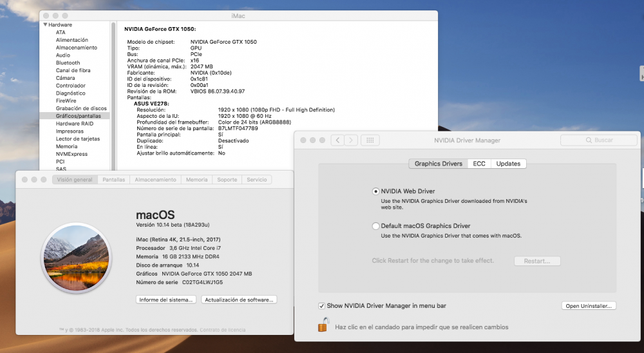Select Hardware RAID in sidebar
Image resolution: width=644 pixels, height=353 pixels.
pos(75,124)
